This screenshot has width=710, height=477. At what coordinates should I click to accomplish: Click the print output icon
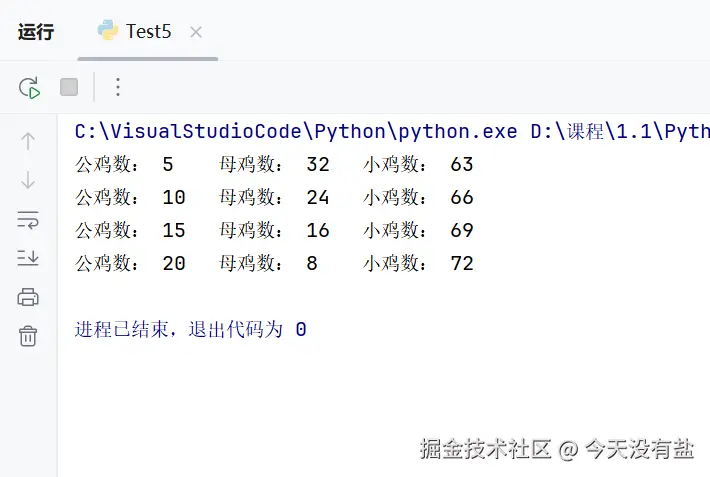click(x=28, y=297)
